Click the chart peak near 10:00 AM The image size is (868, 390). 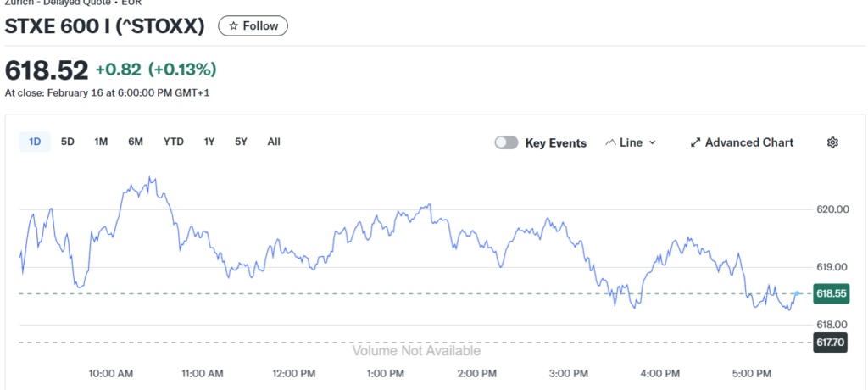click(x=151, y=177)
